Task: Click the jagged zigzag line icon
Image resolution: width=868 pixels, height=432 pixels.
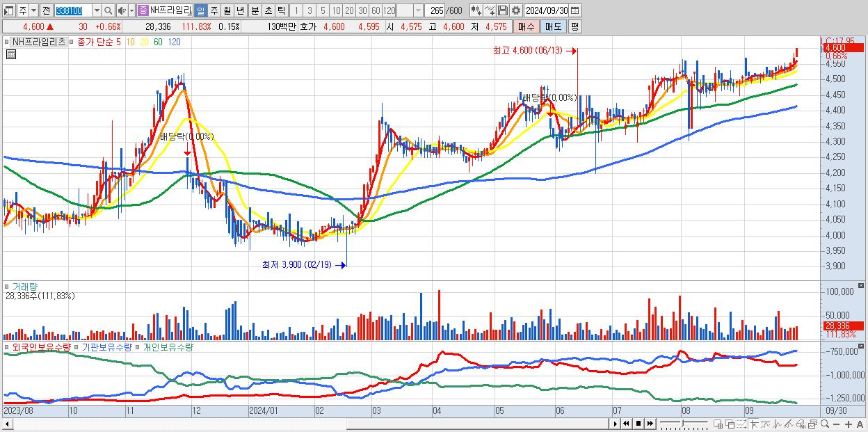Action: pos(777,424)
